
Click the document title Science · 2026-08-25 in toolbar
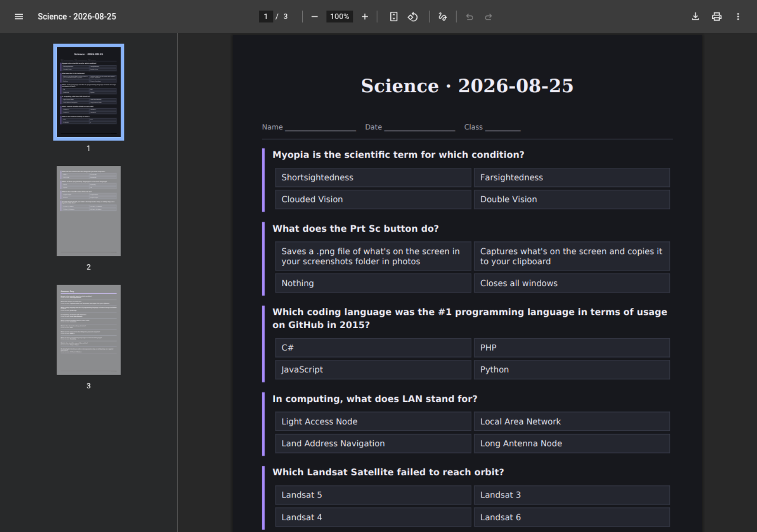77,17
